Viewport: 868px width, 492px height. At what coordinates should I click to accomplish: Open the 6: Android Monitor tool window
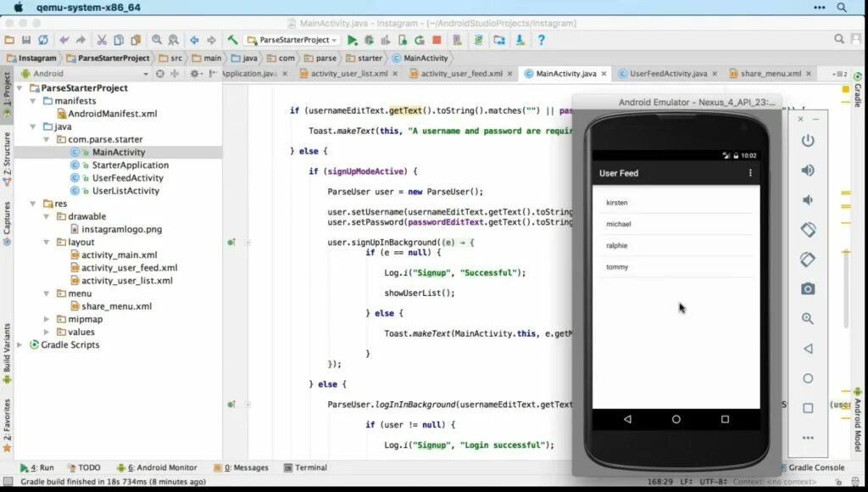tap(157, 467)
